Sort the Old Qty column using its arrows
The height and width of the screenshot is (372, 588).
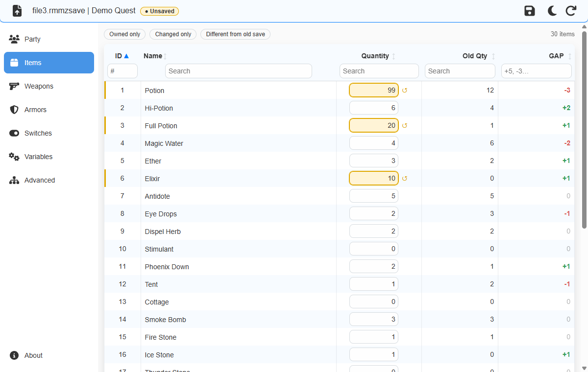coord(493,56)
